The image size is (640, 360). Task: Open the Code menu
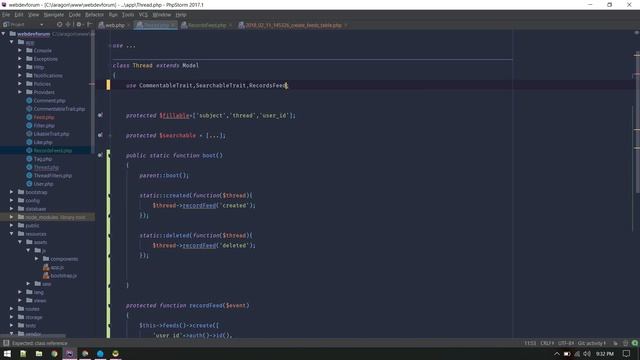(74, 15)
